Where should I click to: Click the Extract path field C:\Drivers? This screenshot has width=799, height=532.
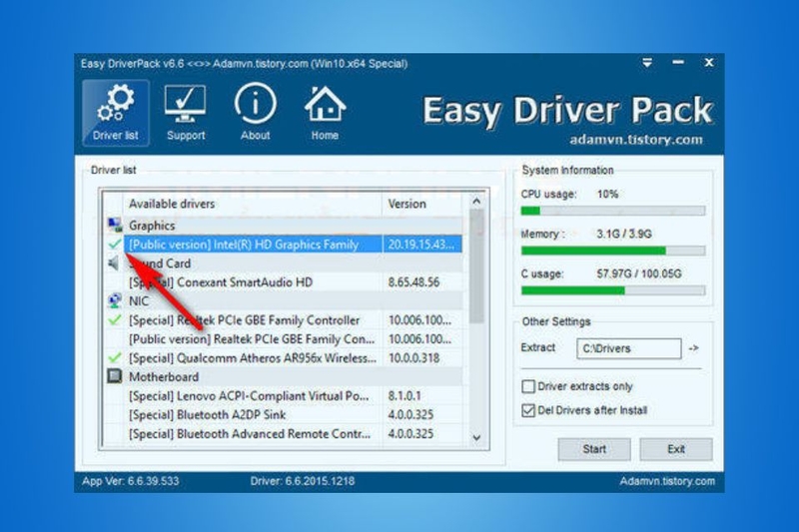point(629,348)
